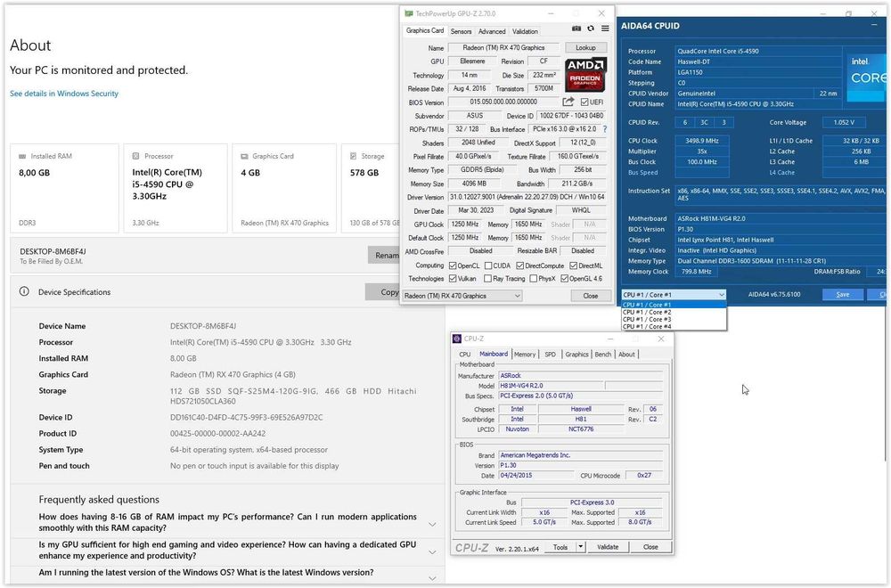Select CPU #1 / Core #1 in the list
Screen dimensions: 891x588
pyautogui.click(x=674, y=305)
